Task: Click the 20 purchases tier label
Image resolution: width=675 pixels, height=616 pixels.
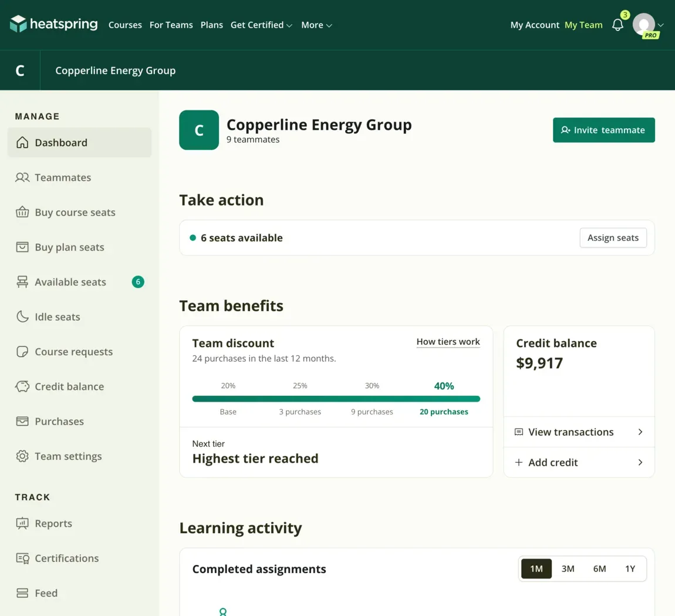Action: 444,412
